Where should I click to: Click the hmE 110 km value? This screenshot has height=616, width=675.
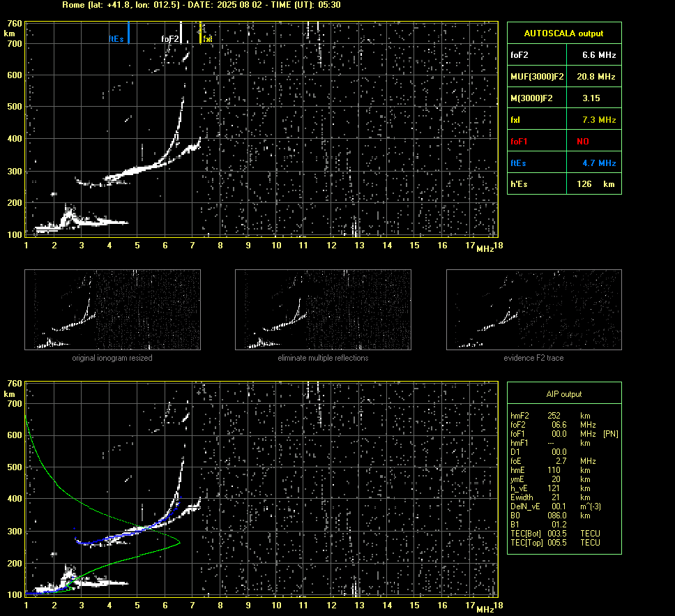point(554,470)
